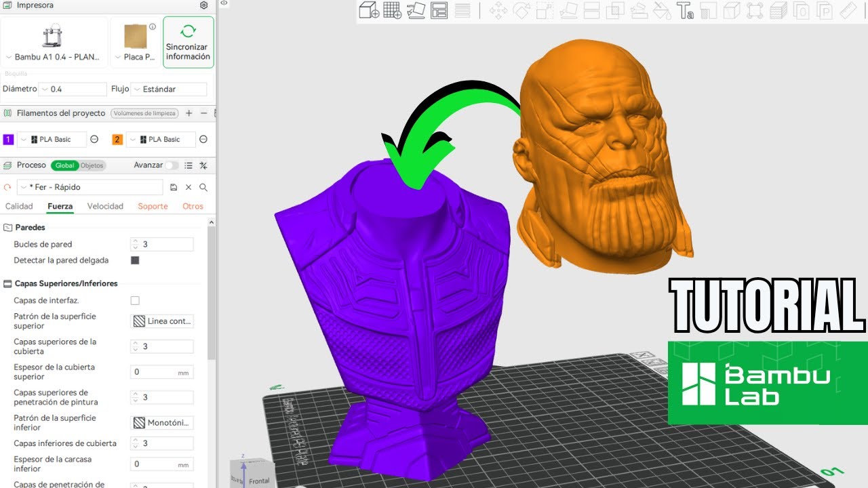This screenshot has height=488, width=868.
Task: Open the Fer - Rápido preset dropdown
Action: [90, 187]
